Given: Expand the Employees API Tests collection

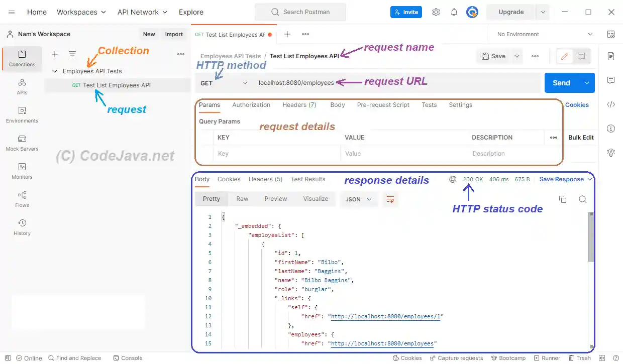Looking at the screenshot, I should pos(55,71).
